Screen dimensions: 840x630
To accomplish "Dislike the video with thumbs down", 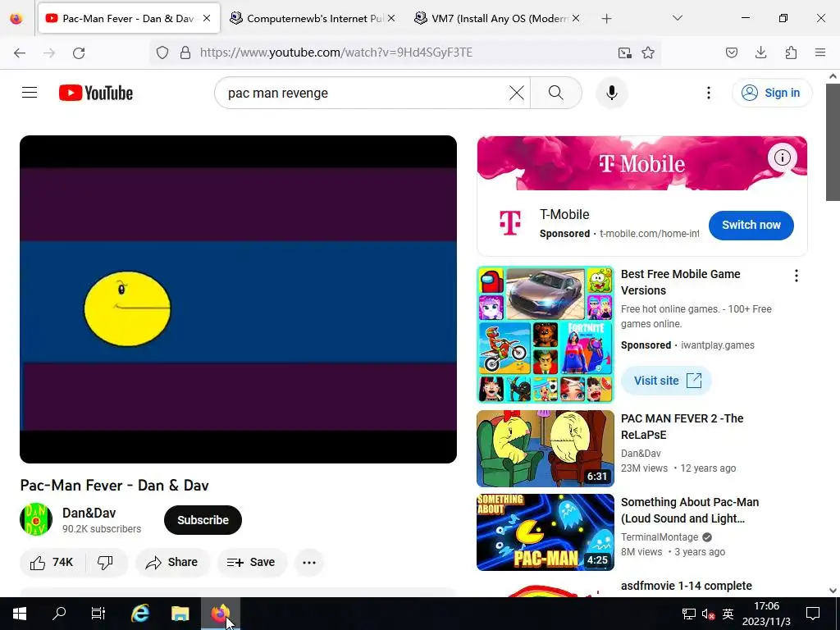I will point(106,562).
